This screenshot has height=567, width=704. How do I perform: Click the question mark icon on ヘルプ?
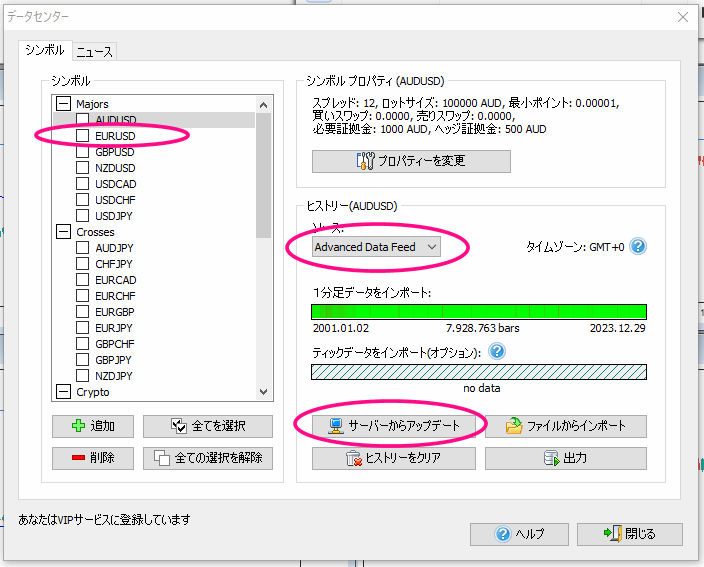tap(503, 534)
